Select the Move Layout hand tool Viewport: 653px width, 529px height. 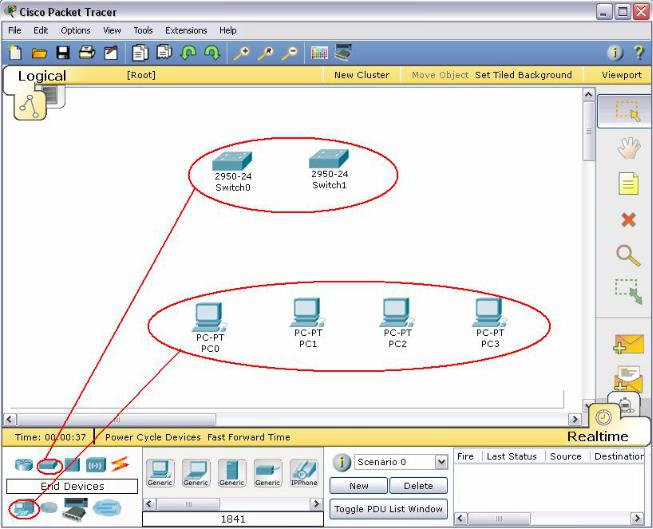point(628,147)
